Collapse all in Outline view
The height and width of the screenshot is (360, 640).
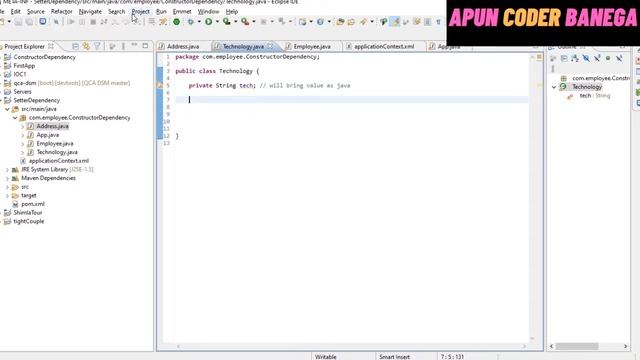pyautogui.click(x=564, y=58)
